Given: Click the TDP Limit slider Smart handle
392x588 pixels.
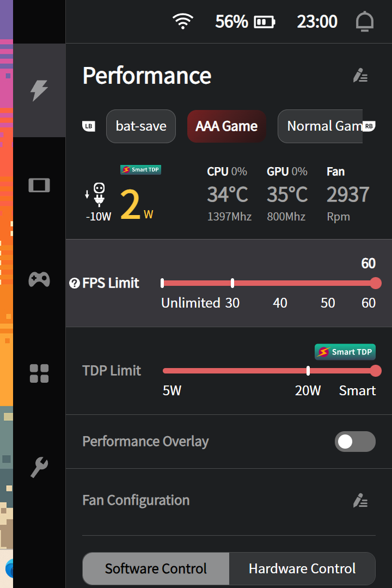Looking at the screenshot, I should click(x=376, y=371).
